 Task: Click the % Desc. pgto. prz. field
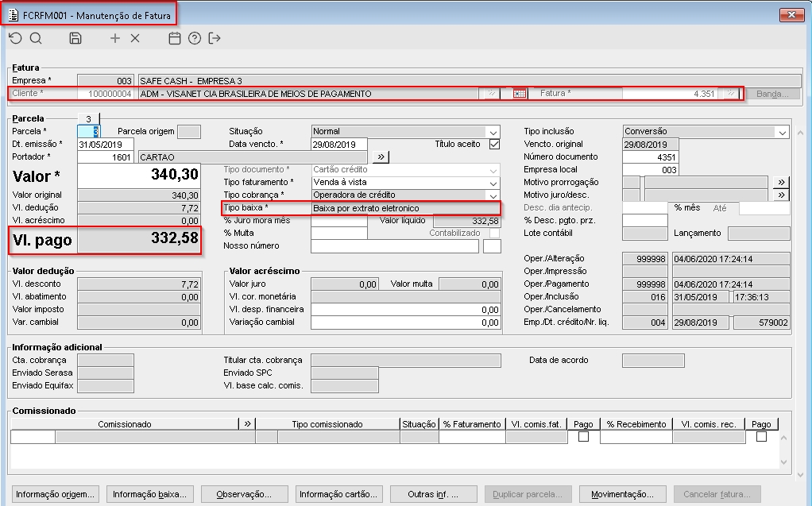(644, 221)
